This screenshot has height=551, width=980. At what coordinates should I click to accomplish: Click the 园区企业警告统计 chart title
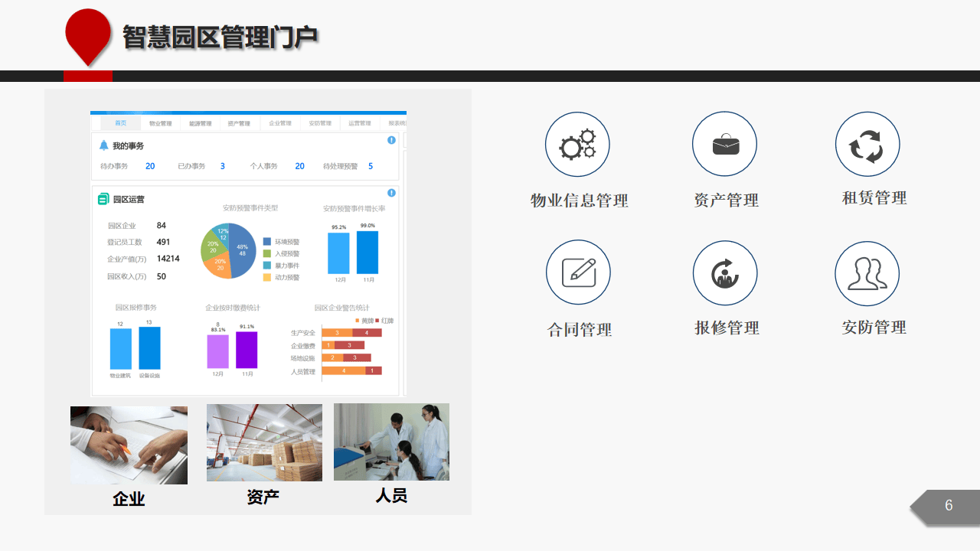click(x=341, y=308)
